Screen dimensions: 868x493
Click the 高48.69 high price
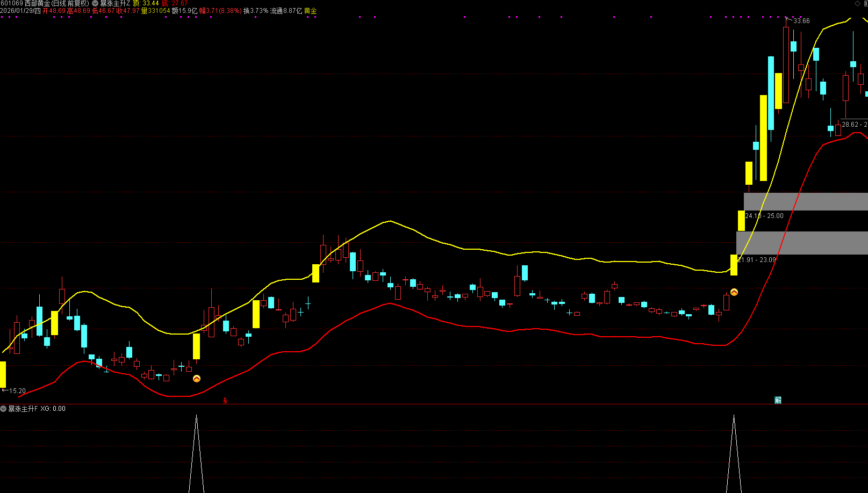78,11
